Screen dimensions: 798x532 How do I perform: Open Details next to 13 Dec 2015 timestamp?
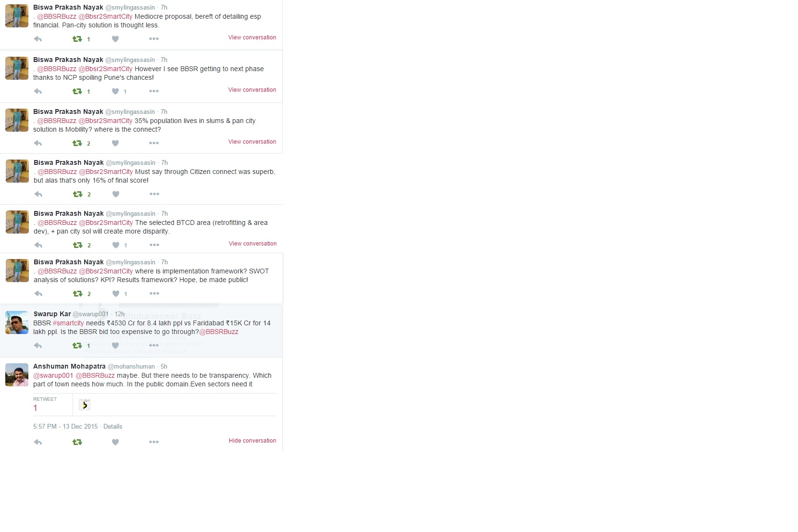113,427
